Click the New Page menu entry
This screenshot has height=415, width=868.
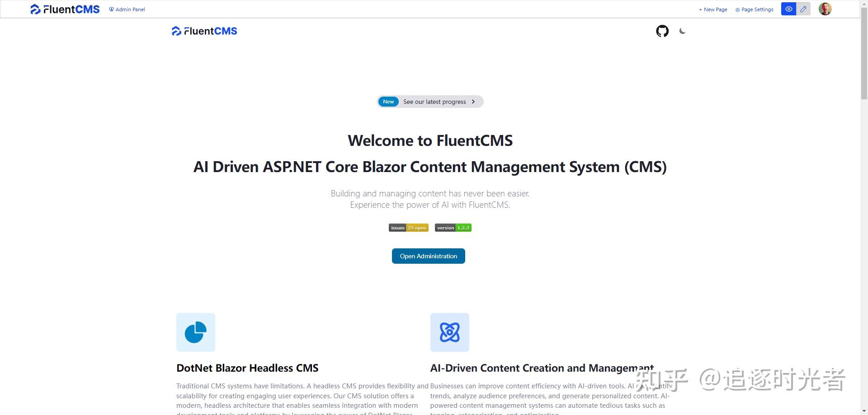(x=712, y=9)
